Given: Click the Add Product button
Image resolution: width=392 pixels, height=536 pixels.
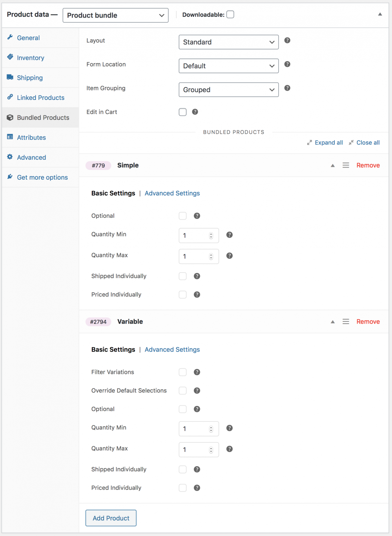Looking at the screenshot, I should tap(110, 518).
